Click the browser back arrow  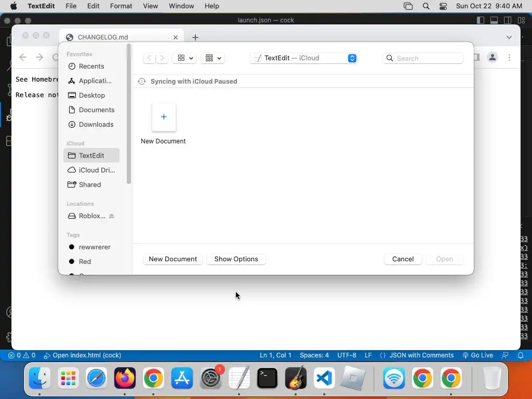pos(23,57)
